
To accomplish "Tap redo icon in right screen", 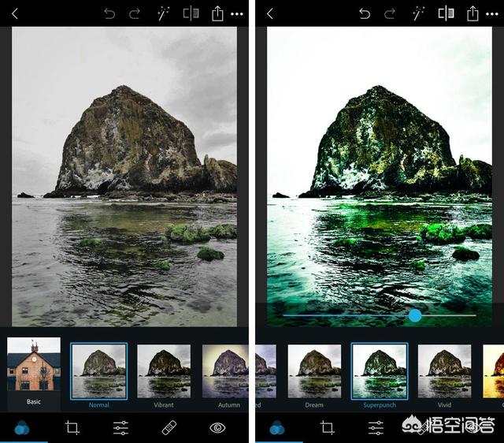I will pos(390,14).
